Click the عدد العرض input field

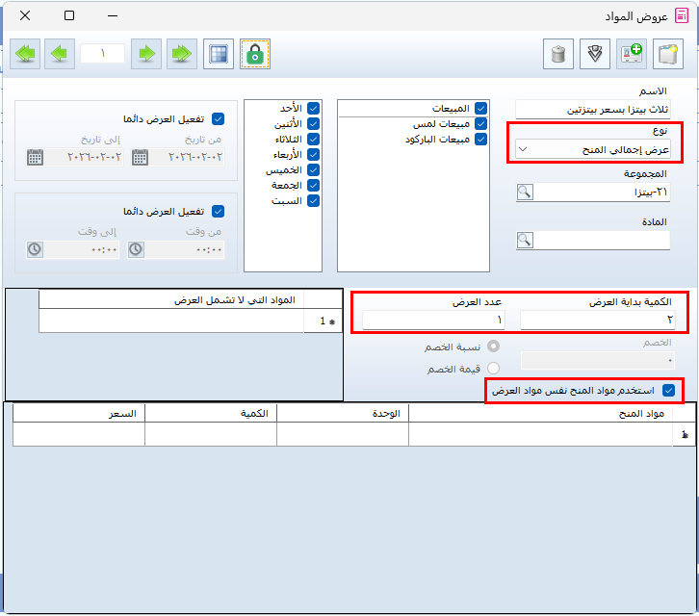pos(433,320)
